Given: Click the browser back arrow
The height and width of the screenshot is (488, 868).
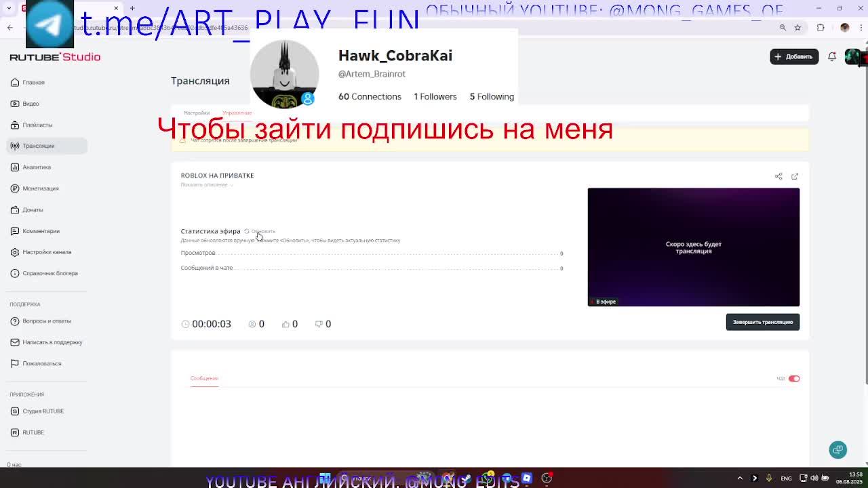Looking at the screenshot, I should (9, 28).
